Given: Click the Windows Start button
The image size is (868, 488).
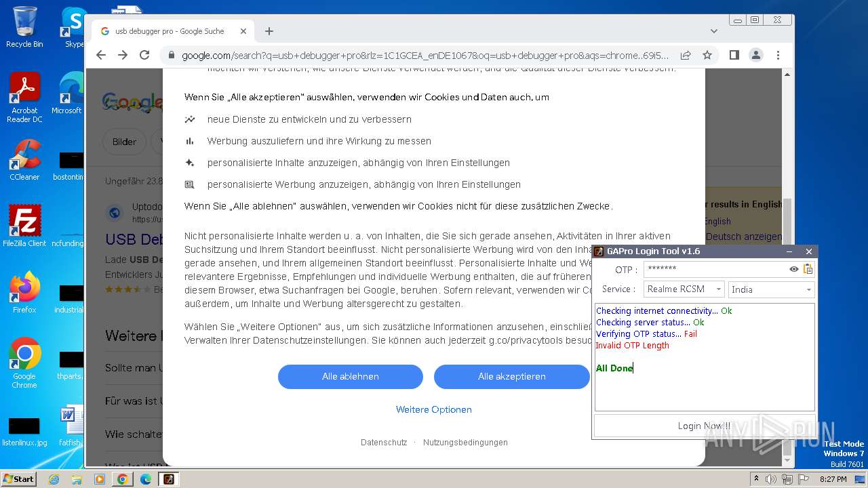Looking at the screenshot, I should pyautogui.click(x=18, y=479).
